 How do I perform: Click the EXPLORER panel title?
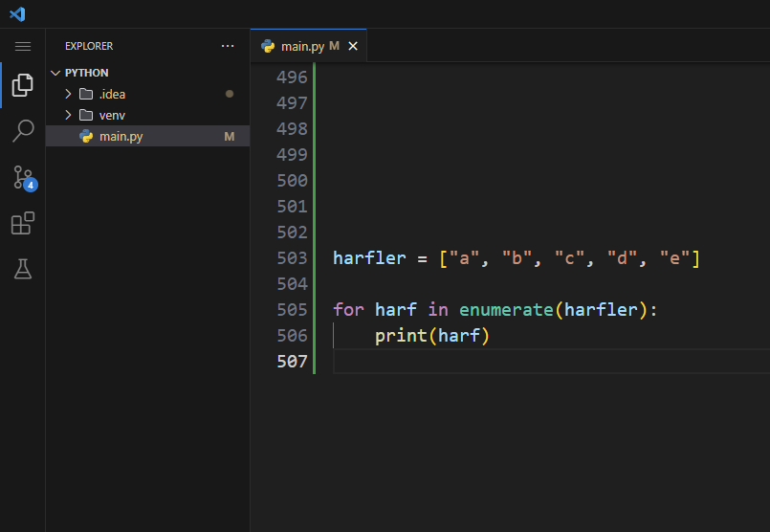pos(89,46)
